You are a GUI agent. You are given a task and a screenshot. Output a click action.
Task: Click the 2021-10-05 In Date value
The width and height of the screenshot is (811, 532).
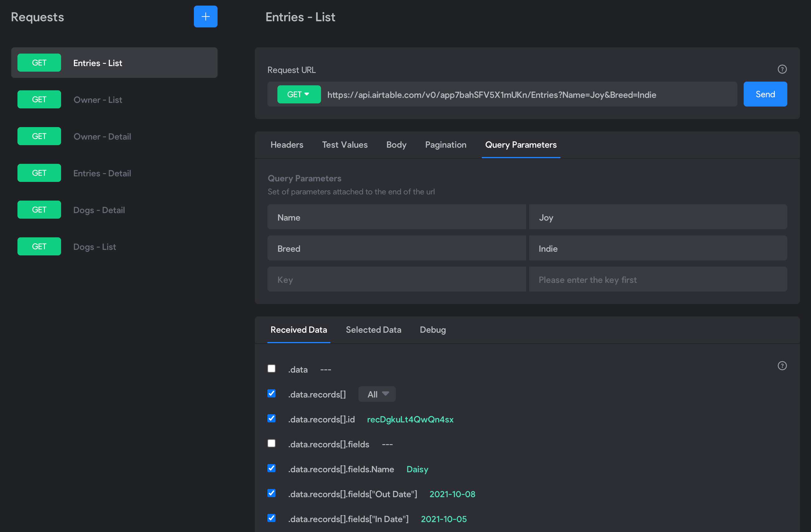[444, 519]
